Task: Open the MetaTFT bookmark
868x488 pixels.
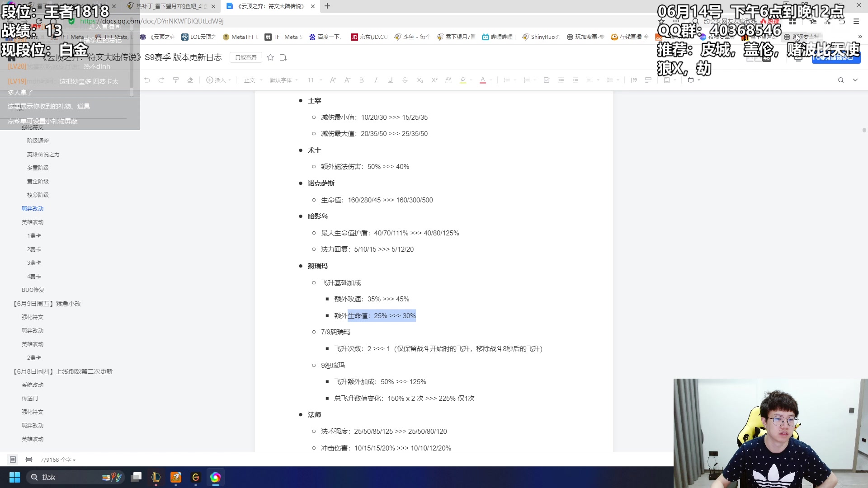Action: coord(240,37)
